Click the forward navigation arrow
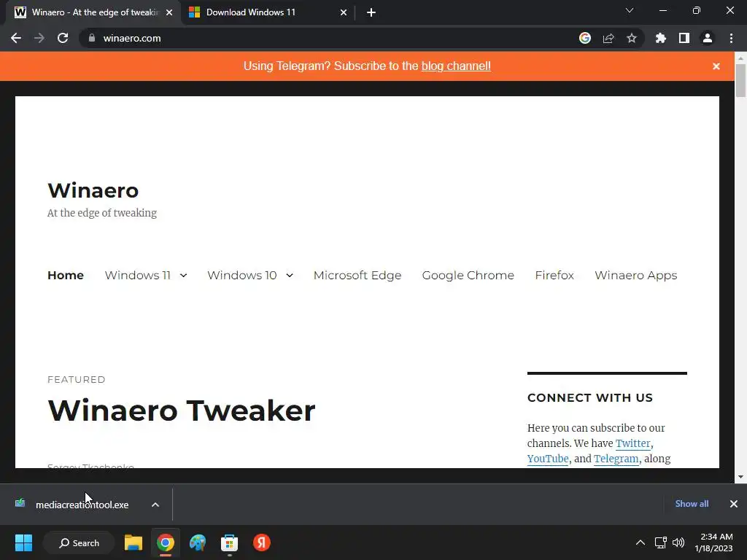This screenshot has height=560, width=747. point(39,38)
